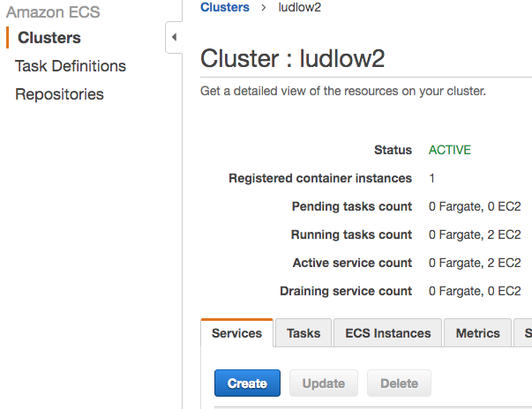Click the Registered container instances value
The width and height of the screenshot is (532, 409).
[x=432, y=178]
